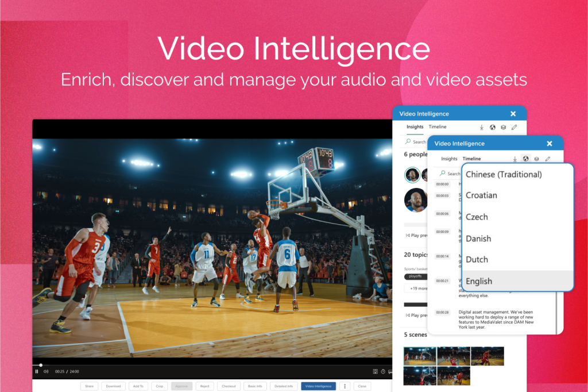Screen dimensions: 588x392
Task: Click pencil edit icon in back panel
Action: coord(514,127)
